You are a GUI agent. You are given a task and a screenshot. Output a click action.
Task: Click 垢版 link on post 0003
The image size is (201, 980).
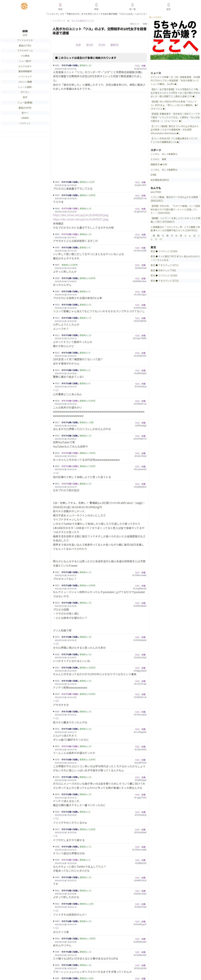tap(137, 196)
